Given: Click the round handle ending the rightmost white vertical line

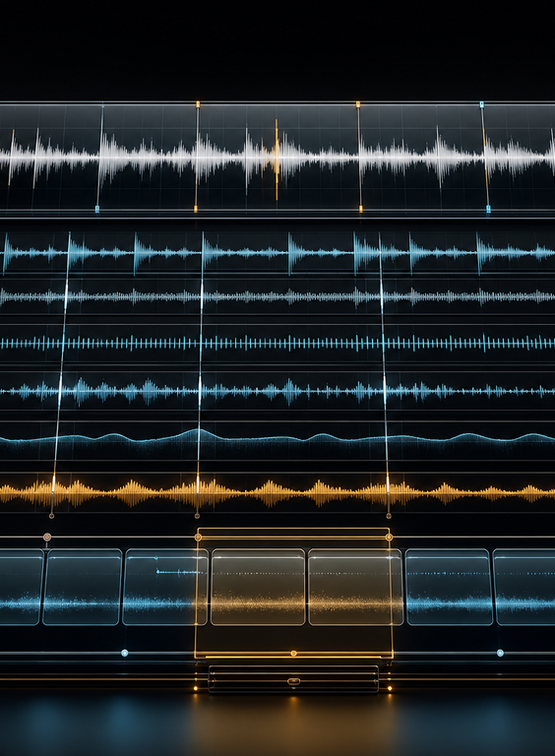Looking at the screenshot, I should tap(389, 516).
